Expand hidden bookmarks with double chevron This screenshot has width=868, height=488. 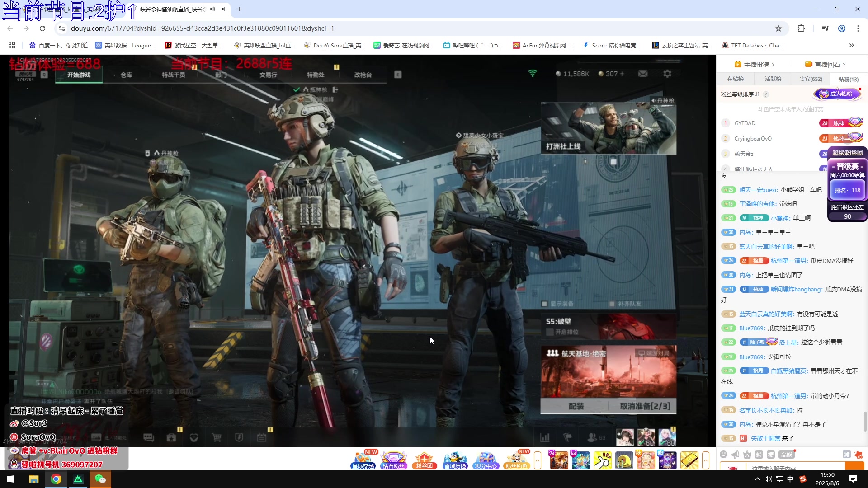point(852,45)
